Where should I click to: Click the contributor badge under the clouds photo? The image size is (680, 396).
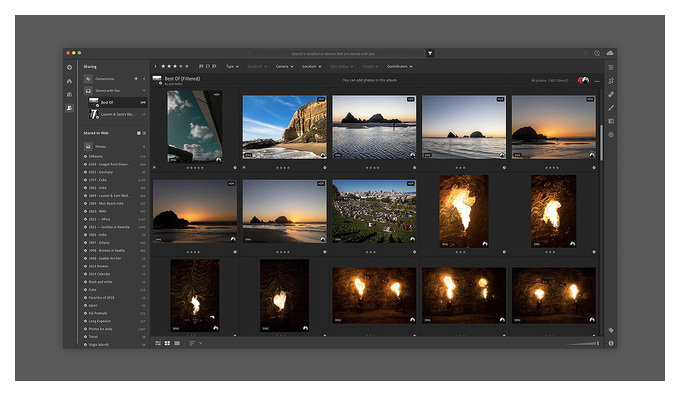tap(235, 167)
